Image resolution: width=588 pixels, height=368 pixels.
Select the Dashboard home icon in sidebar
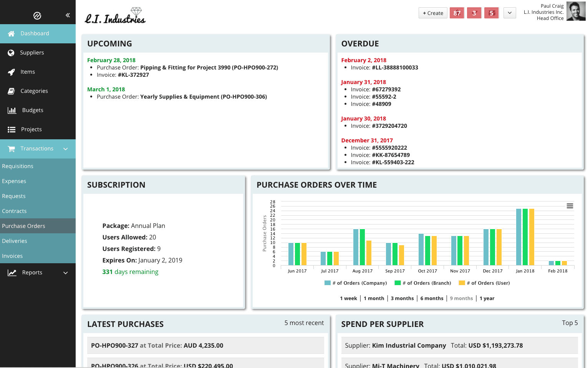(x=12, y=33)
